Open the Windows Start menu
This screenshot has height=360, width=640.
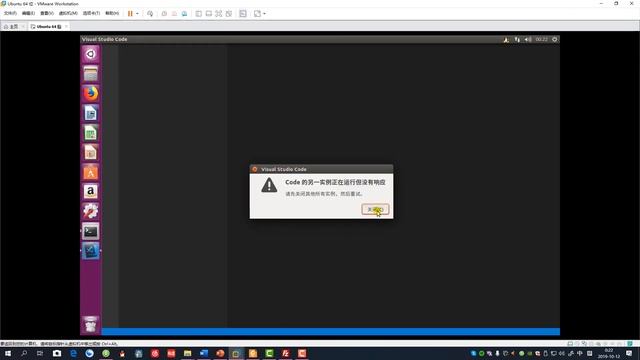tap(8, 353)
